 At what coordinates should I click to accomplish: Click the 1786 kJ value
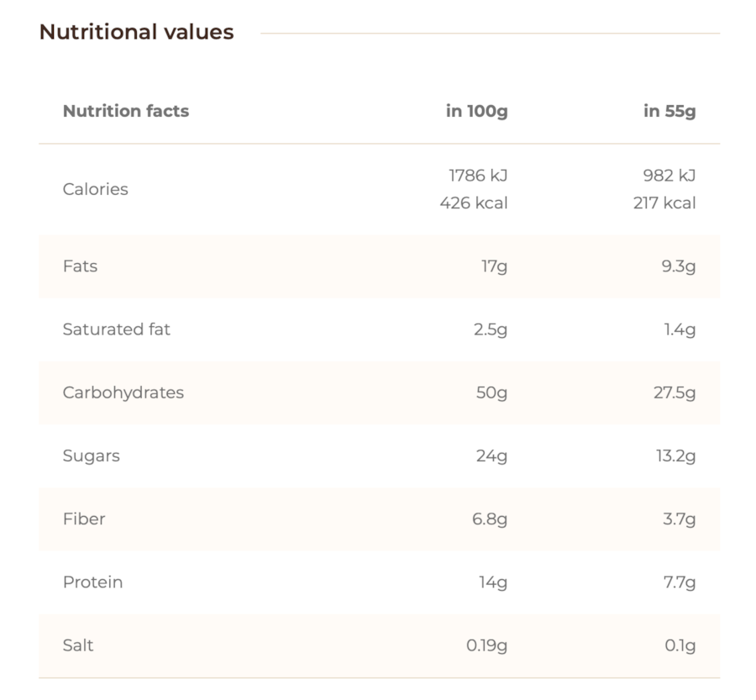pos(478,176)
